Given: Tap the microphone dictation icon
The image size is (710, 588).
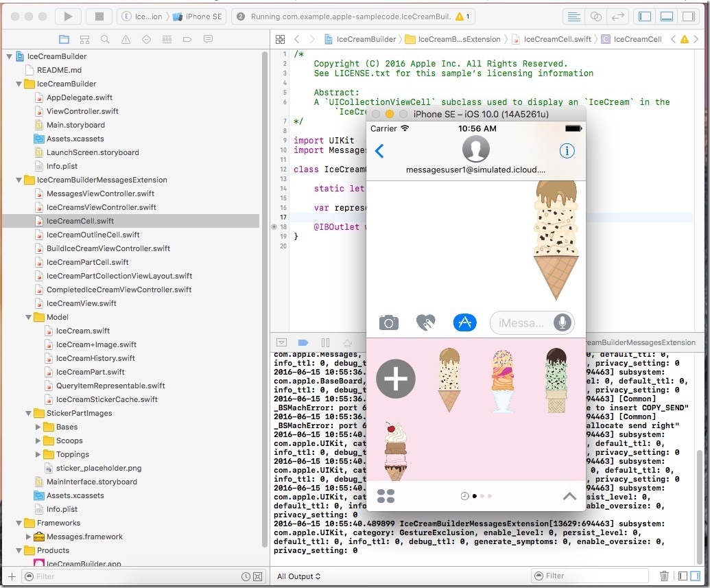Looking at the screenshot, I should 563,323.
